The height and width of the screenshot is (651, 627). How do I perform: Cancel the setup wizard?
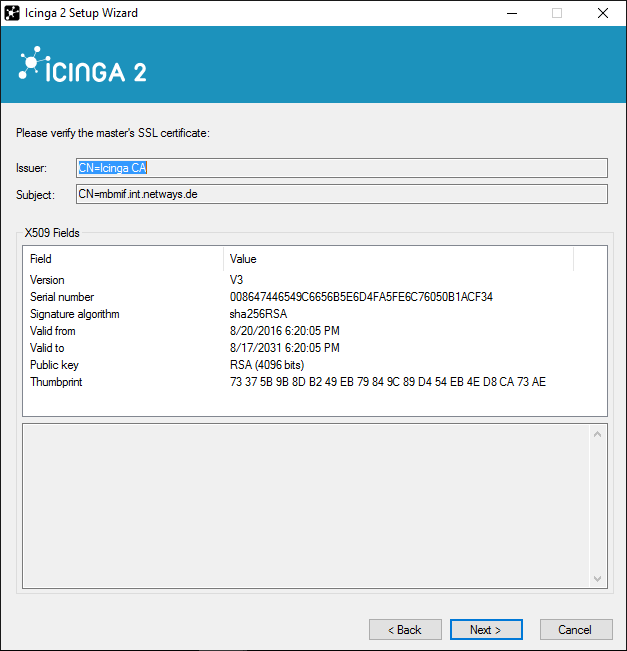[x=576, y=629]
